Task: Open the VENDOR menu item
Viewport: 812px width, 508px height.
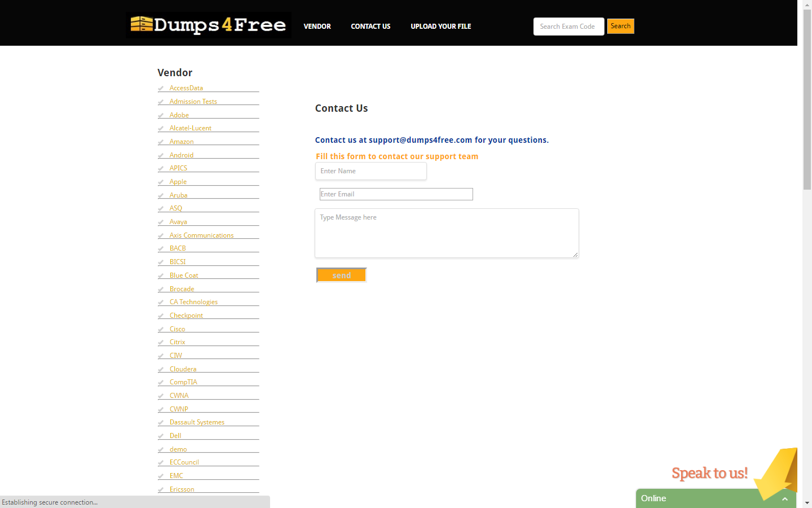Action: pyautogui.click(x=317, y=27)
